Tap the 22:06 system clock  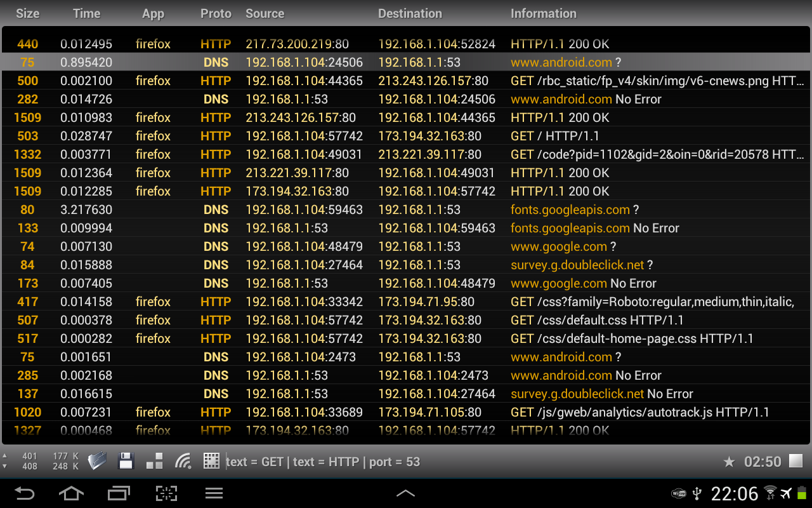tap(735, 493)
